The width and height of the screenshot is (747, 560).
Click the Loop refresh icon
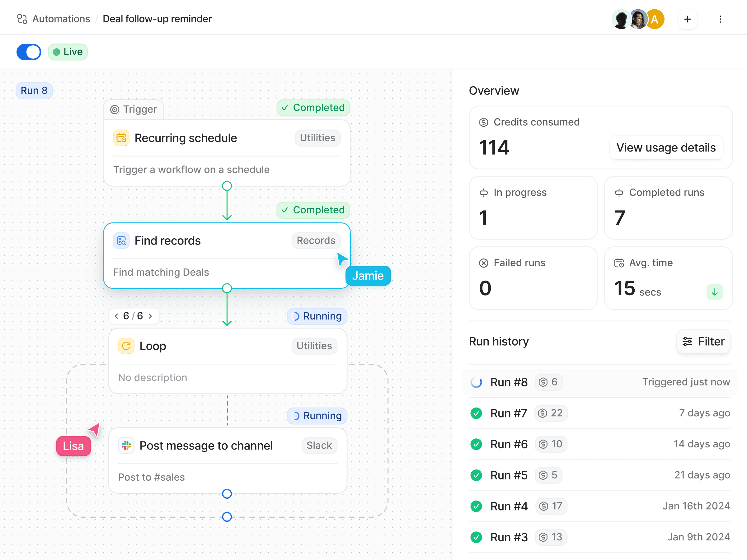(126, 346)
